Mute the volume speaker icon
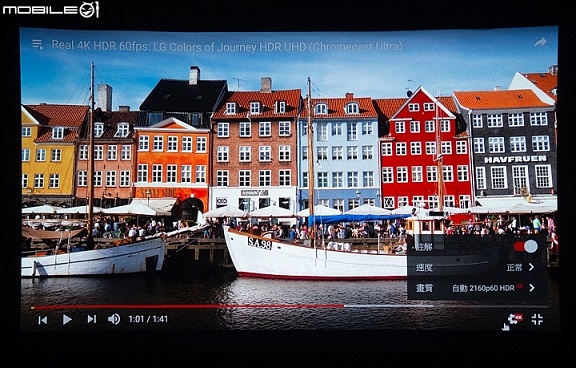576x368 pixels. [x=114, y=319]
